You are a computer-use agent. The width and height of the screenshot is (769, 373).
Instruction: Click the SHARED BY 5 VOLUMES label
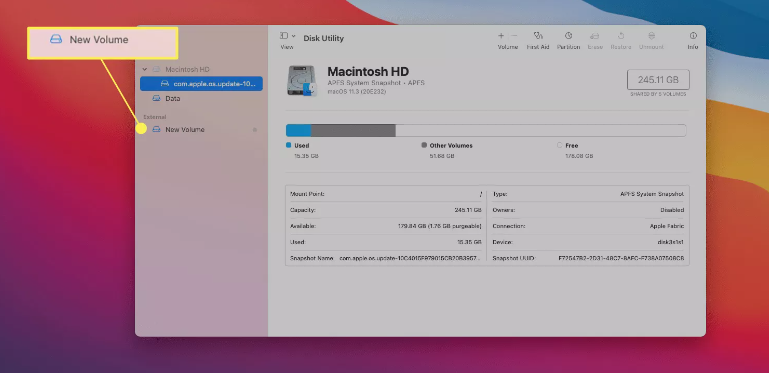(x=658, y=94)
